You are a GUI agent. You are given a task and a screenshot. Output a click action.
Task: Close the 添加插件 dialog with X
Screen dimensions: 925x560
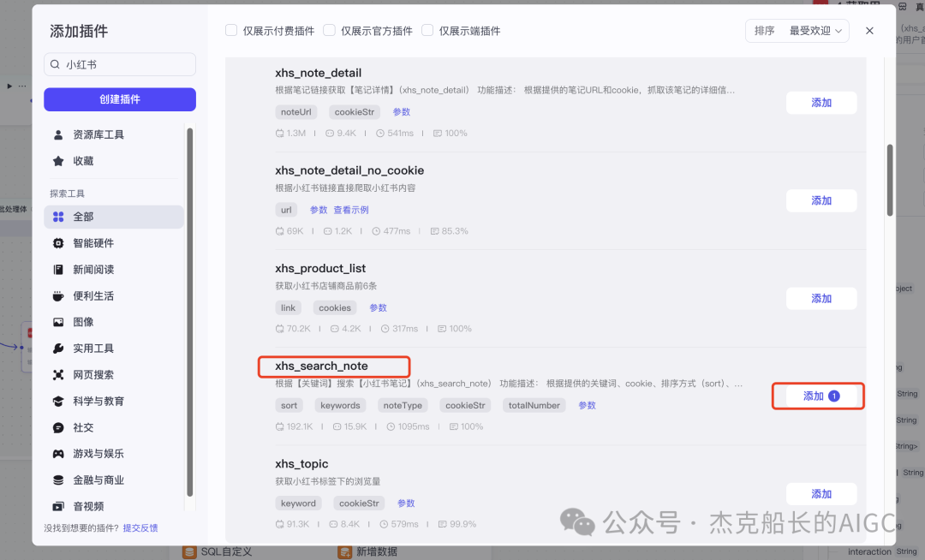click(x=869, y=31)
